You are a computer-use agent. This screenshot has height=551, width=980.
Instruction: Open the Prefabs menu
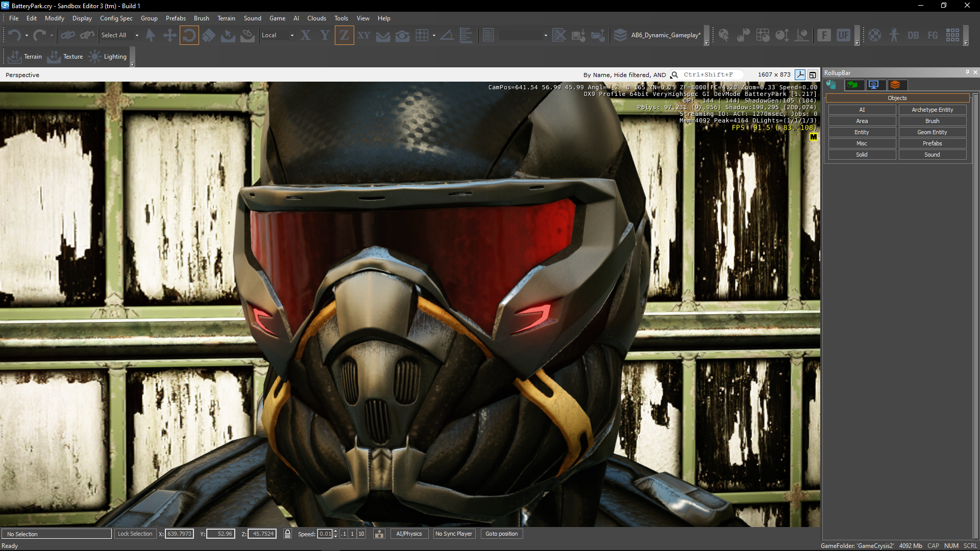(176, 18)
